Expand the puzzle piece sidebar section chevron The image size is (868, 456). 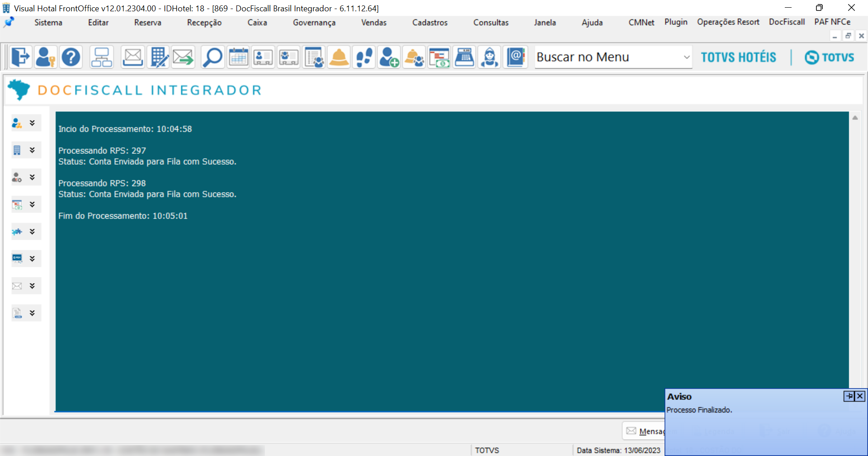(x=32, y=232)
